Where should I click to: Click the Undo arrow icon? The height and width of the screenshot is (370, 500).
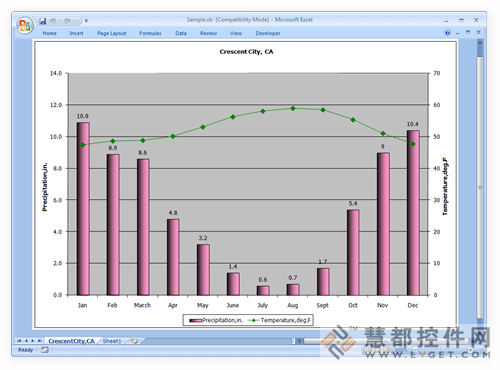click(53, 21)
